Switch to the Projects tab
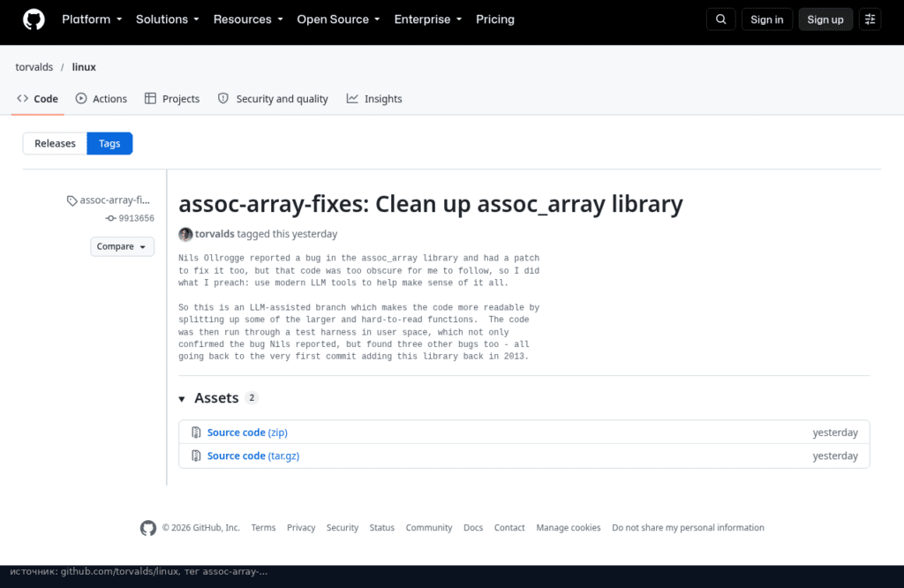The height and width of the screenshot is (588, 904). coord(172,99)
